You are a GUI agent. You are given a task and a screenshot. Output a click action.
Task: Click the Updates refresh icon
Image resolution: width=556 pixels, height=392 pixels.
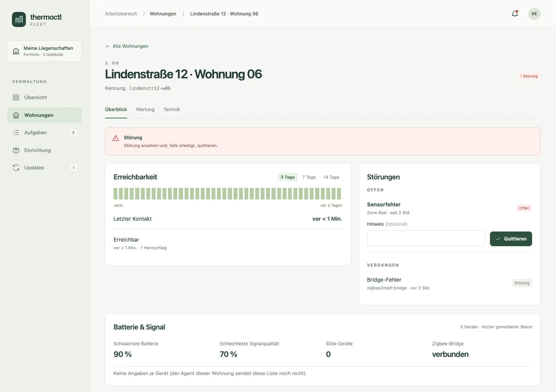pyautogui.click(x=16, y=168)
